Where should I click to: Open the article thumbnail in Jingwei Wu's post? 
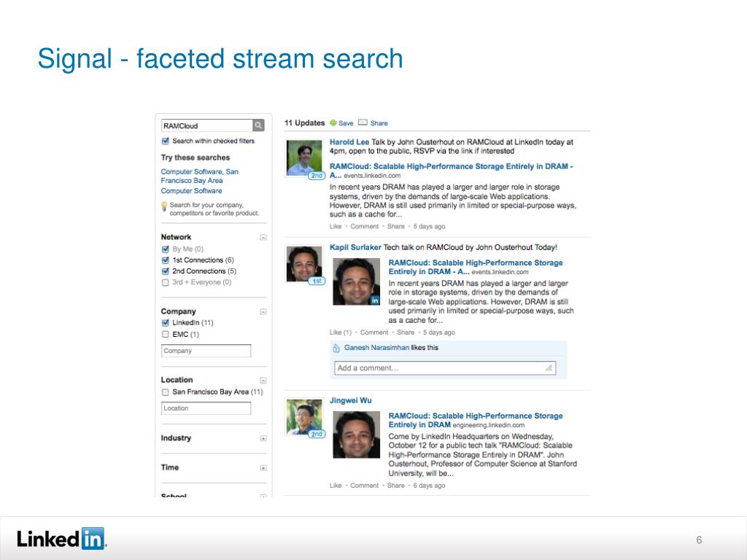click(x=356, y=435)
